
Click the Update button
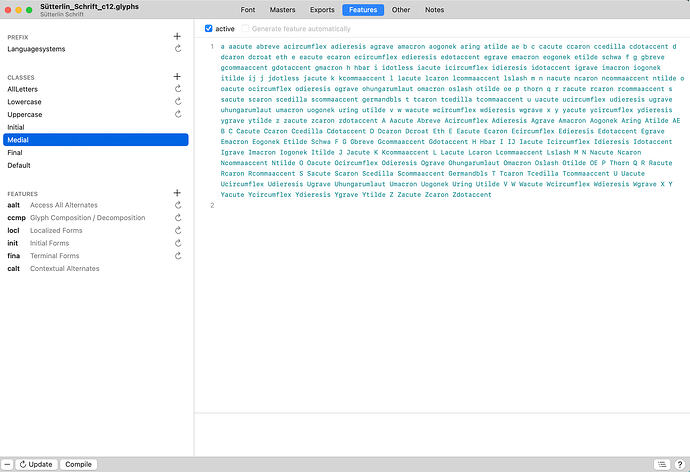[36, 465]
